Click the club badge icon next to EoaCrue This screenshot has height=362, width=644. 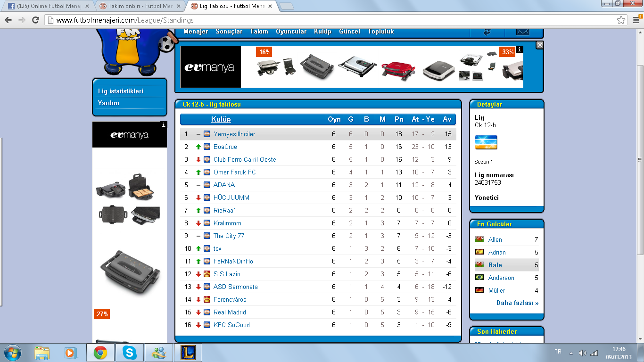pyautogui.click(x=207, y=147)
